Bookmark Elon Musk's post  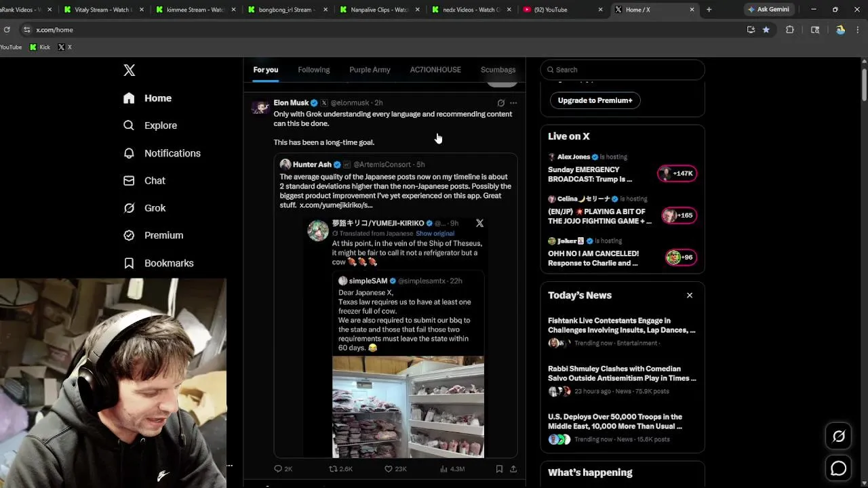(x=499, y=468)
